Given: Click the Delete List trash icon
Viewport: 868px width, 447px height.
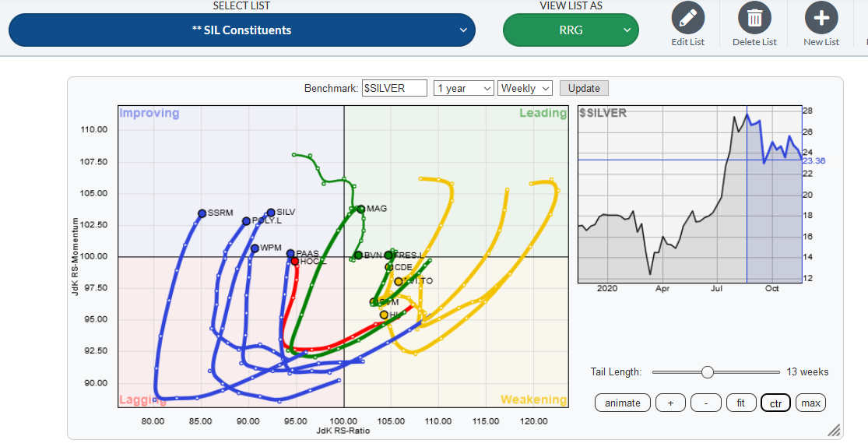Looking at the screenshot, I should pyautogui.click(x=754, y=18).
